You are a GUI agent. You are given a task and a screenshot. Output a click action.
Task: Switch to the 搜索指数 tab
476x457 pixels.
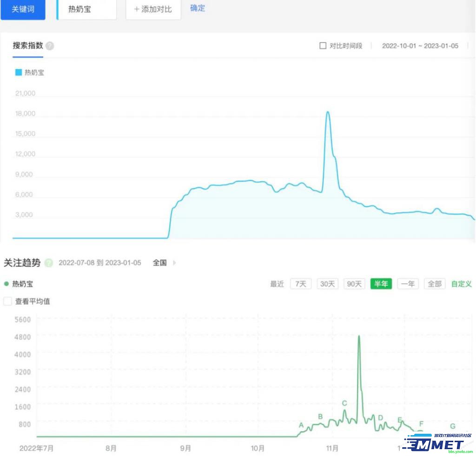click(x=28, y=46)
